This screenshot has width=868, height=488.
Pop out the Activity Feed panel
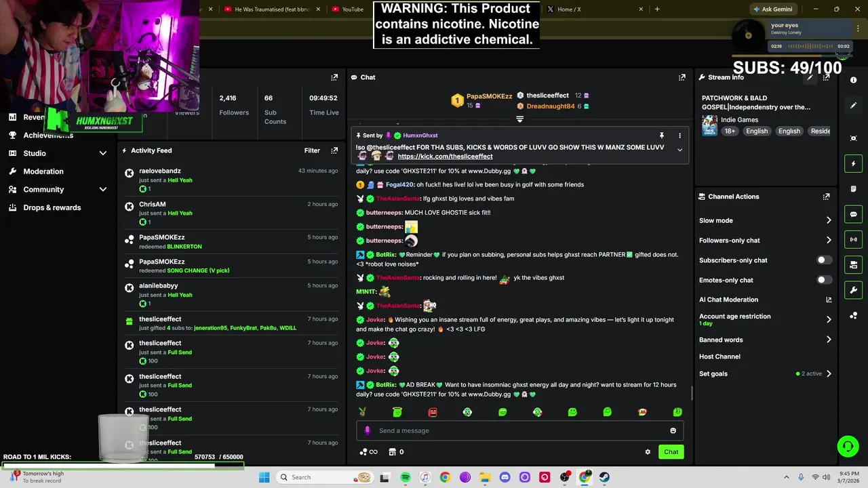tap(334, 150)
